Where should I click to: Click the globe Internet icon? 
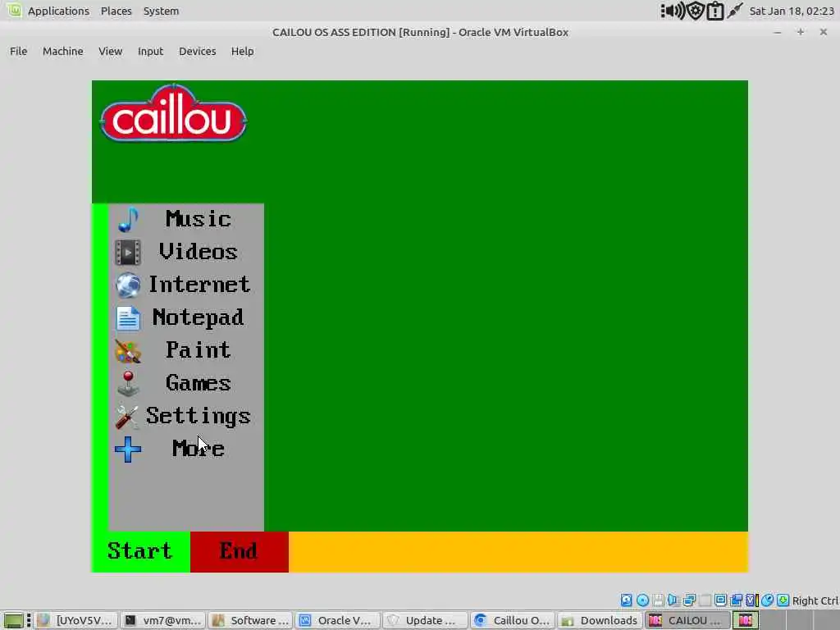click(x=128, y=285)
